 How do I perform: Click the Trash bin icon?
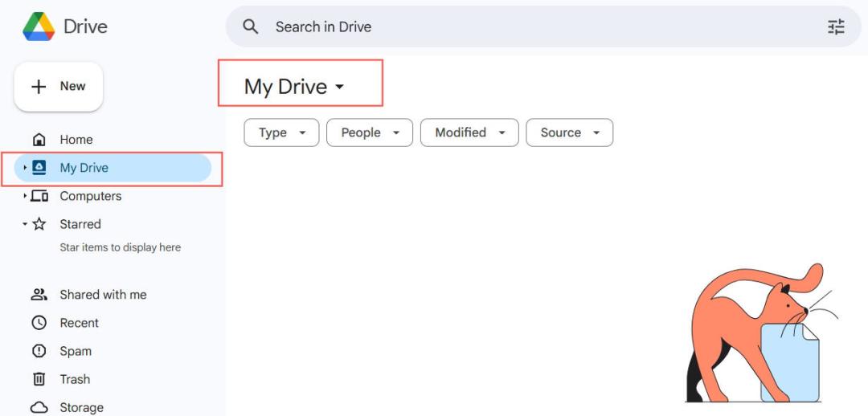tap(39, 379)
